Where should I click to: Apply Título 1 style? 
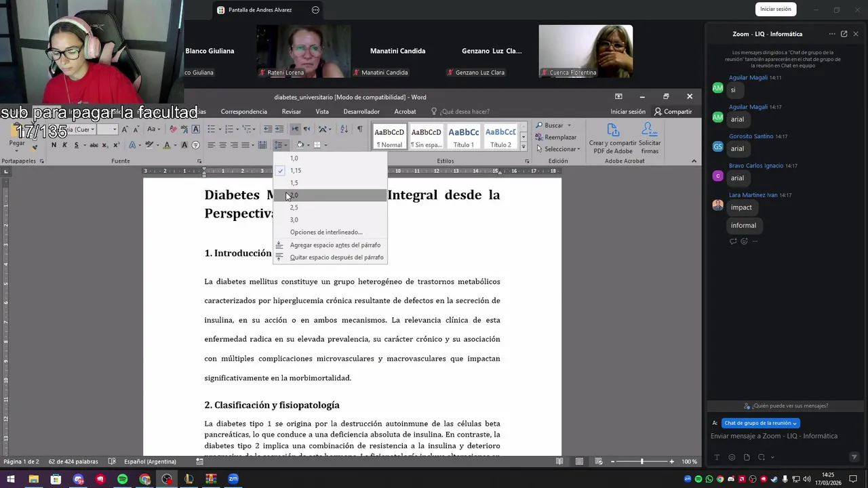464,137
